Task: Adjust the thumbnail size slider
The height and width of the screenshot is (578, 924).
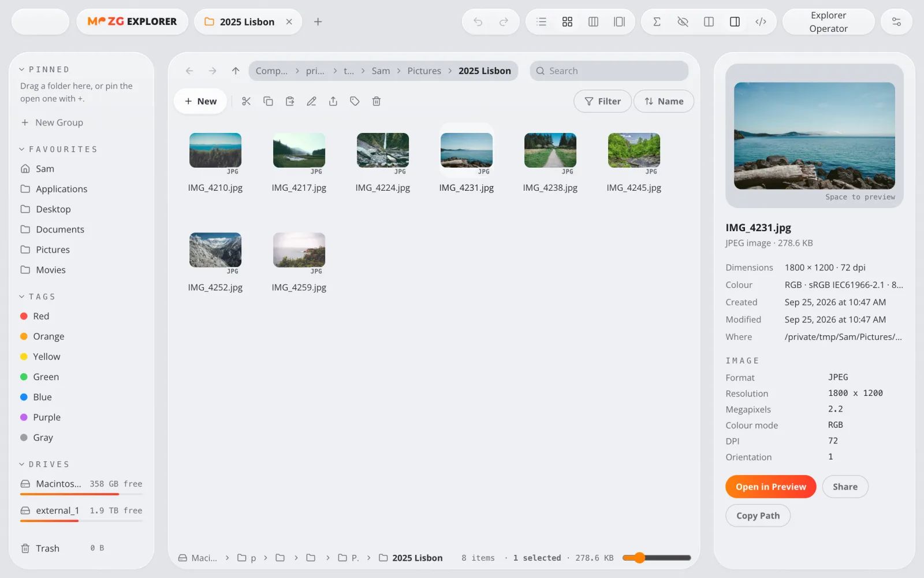Action: pyautogui.click(x=657, y=558)
